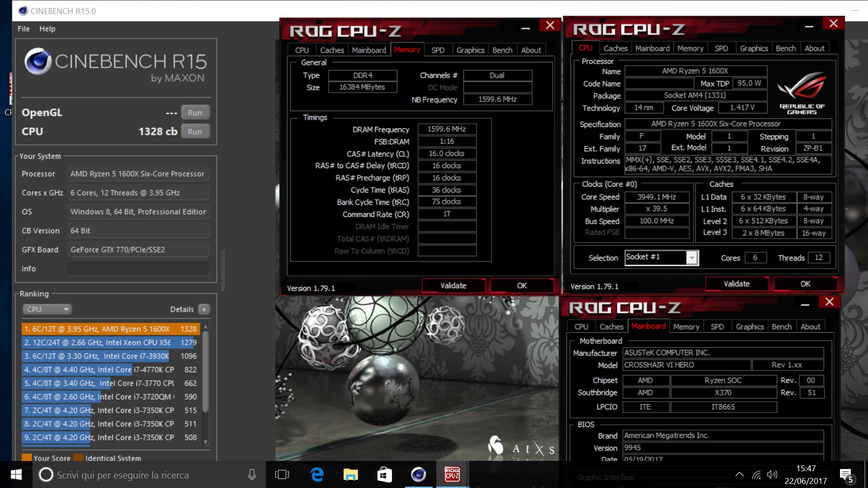
Task: Select Memory tab in Mainboard CPU-Z window
Action: pyautogui.click(x=686, y=327)
